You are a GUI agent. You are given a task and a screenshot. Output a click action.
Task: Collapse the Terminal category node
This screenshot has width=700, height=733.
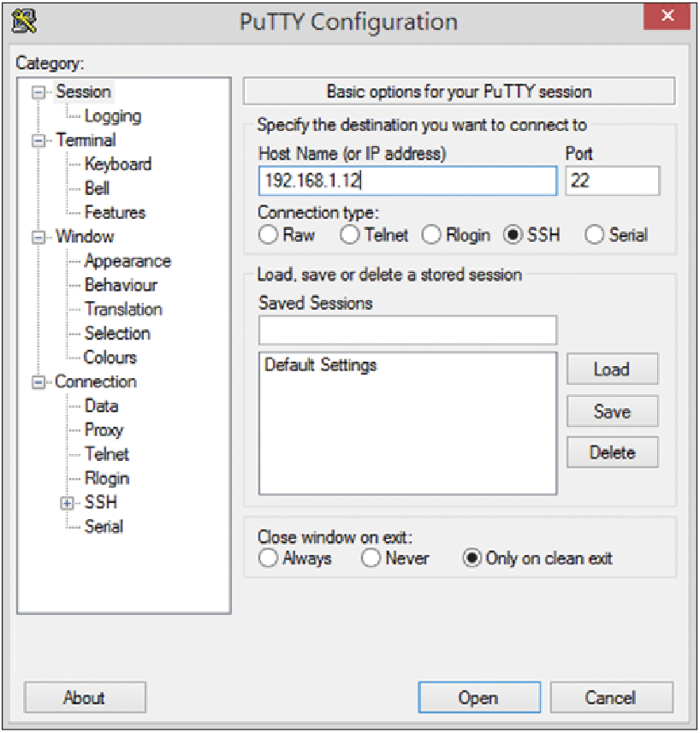(x=39, y=140)
